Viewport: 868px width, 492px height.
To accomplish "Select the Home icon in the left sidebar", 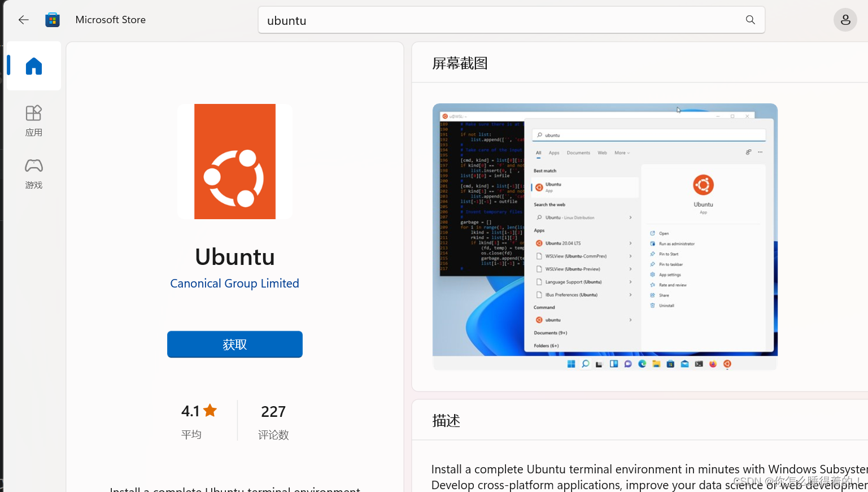I will click(33, 66).
